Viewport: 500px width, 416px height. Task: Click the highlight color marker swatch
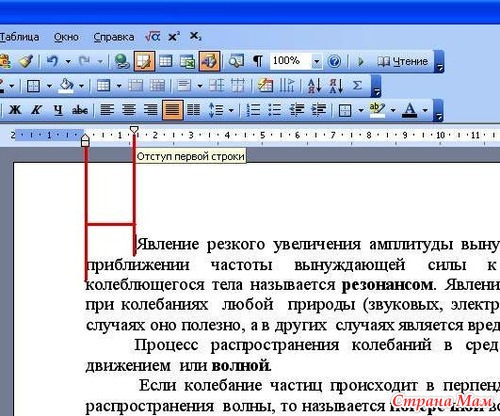(x=377, y=110)
